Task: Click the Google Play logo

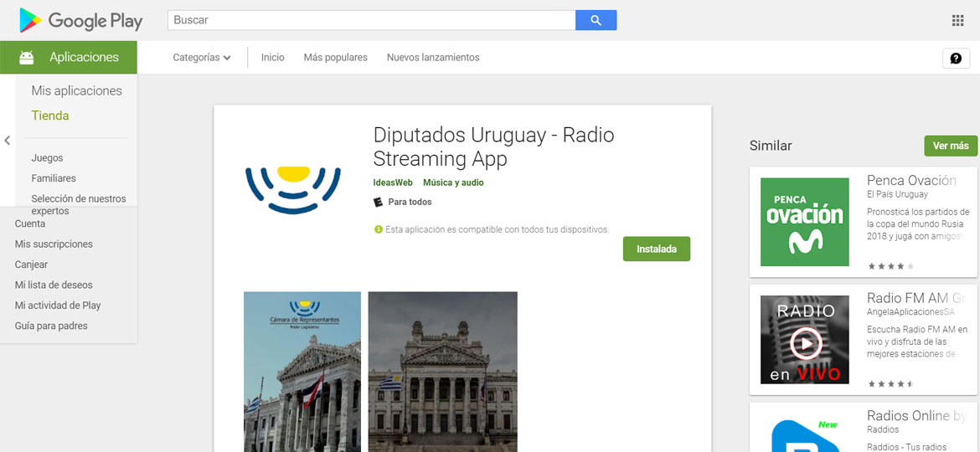Action: pos(81,21)
